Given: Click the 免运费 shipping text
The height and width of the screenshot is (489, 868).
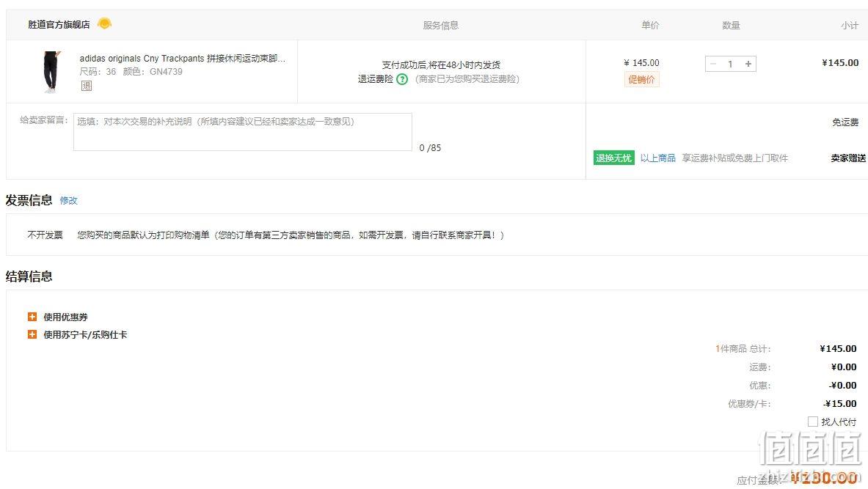Looking at the screenshot, I should click(845, 122).
